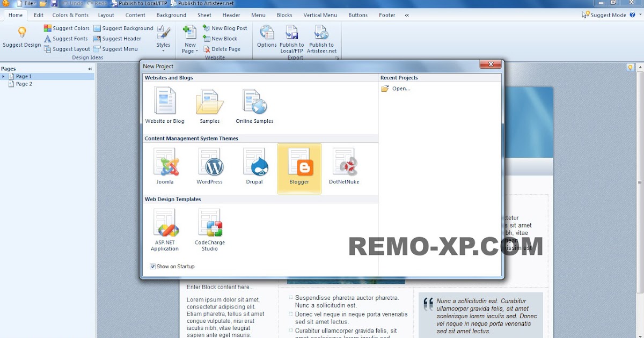Viewport: 644px width, 338px height.
Task: Collapse the Pages panel
Action: 90,69
